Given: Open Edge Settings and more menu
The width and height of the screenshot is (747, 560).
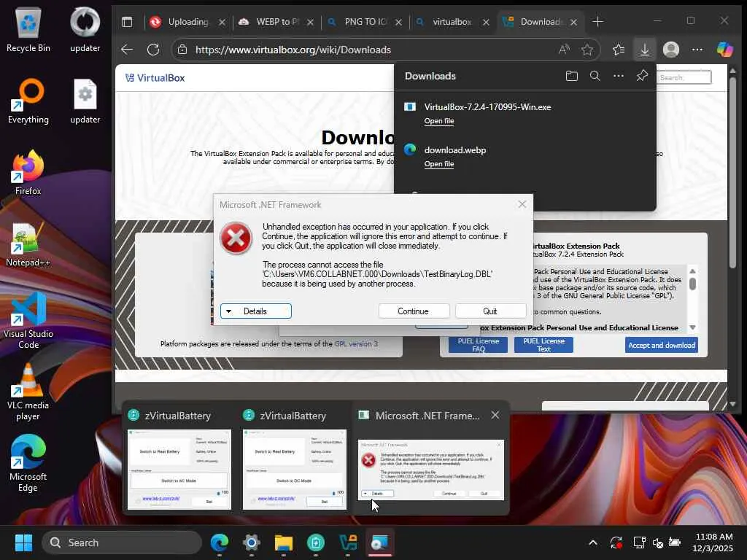Looking at the screenshot, I should [x=697, y=50].
